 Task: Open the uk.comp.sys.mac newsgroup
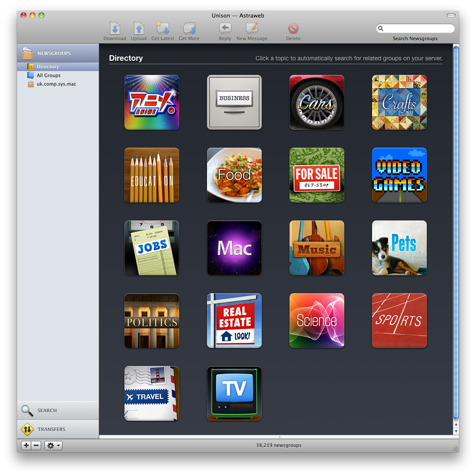(56, 84)
